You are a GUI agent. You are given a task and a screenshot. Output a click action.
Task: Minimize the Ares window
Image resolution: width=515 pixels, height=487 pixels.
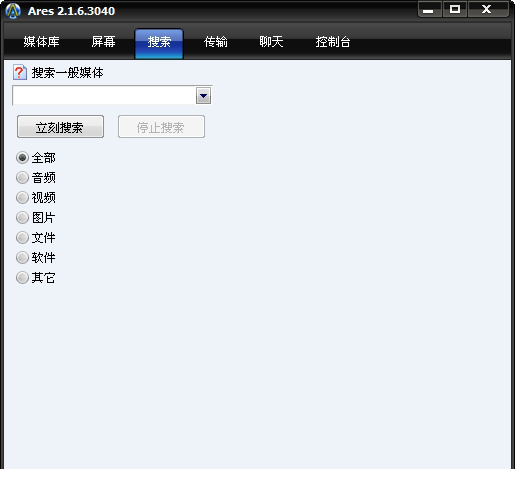429,9
